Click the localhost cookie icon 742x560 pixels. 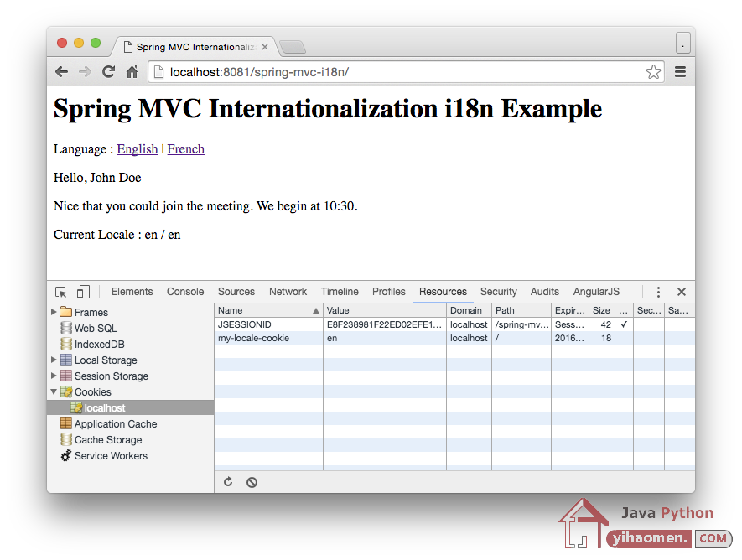[x=76, y=407]
